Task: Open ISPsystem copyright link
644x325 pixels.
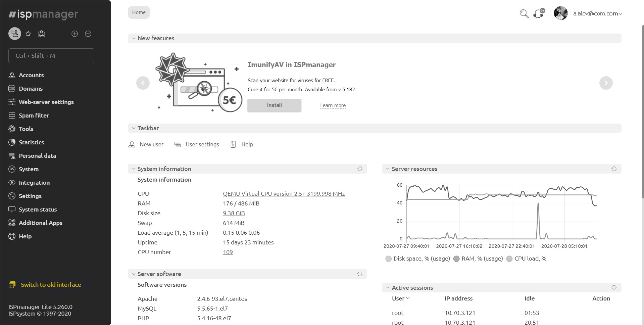Action: coord(40,314)
